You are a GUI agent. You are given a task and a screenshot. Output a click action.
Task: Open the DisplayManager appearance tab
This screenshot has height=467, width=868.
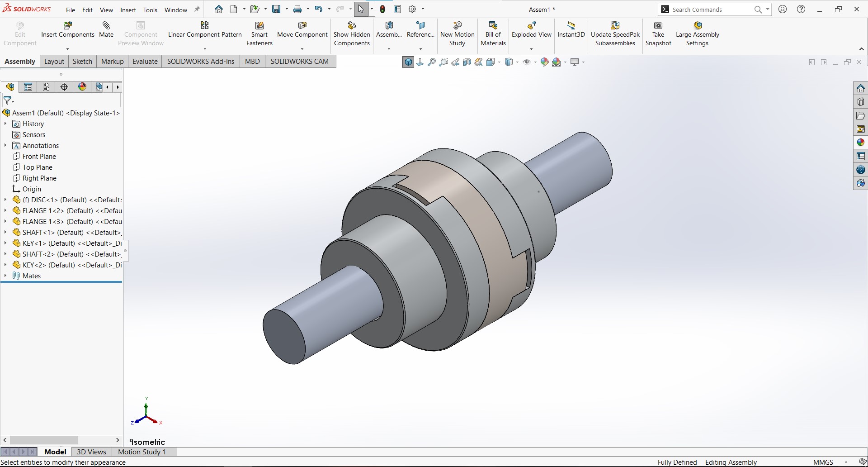tap(82, 87)
